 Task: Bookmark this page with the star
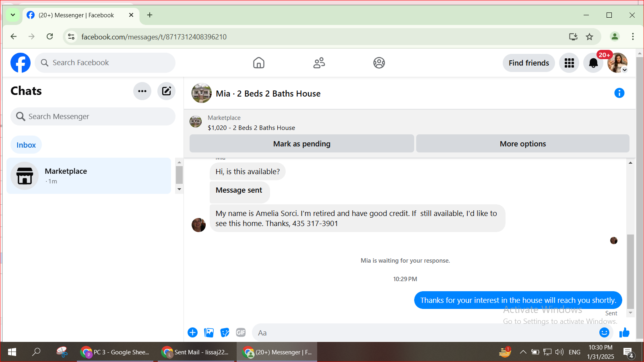pos(590,37)
